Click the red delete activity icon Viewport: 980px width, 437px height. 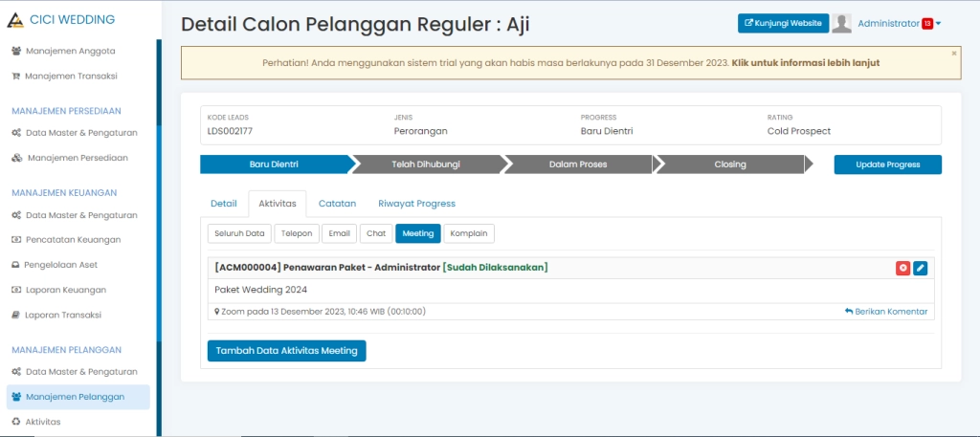pos(902,268)
